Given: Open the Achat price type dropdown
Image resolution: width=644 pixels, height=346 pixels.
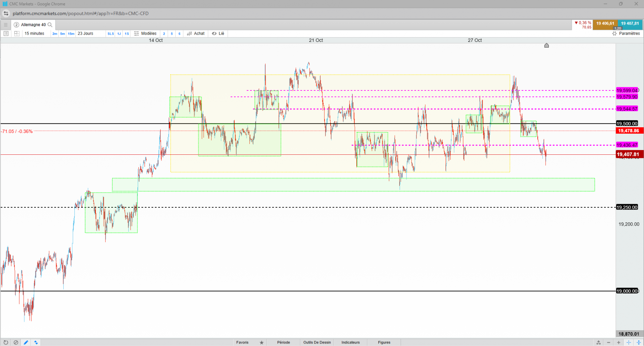Looking at the screenshot, I should (x=196, y=34).
